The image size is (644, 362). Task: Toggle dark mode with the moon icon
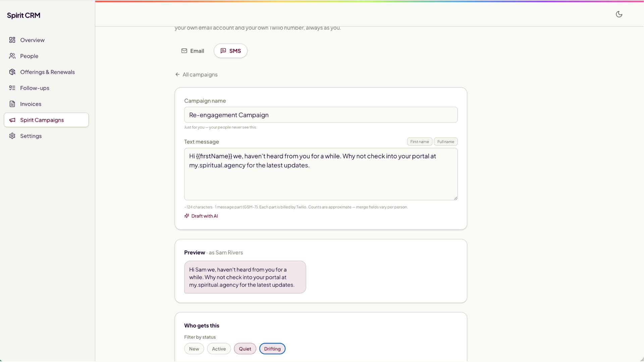(x=619, y=14)
